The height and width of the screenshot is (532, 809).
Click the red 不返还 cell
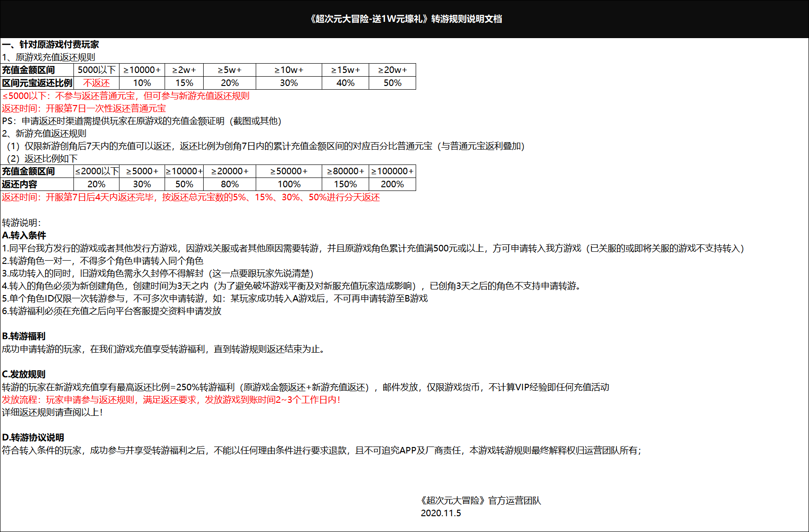[97, 83]
